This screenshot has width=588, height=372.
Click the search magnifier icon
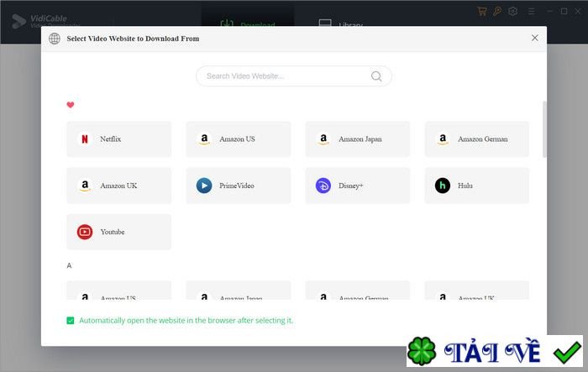pyautogui.click(x=376, y=76)
